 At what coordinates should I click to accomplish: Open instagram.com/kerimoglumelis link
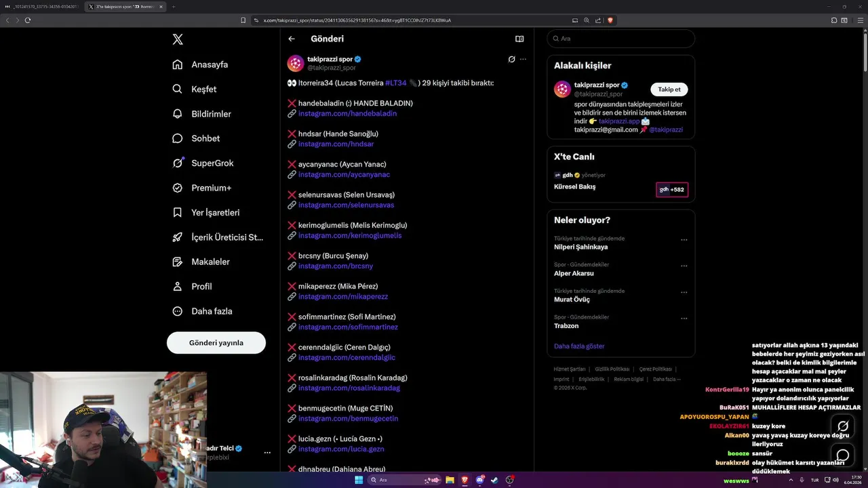[350, 236]
